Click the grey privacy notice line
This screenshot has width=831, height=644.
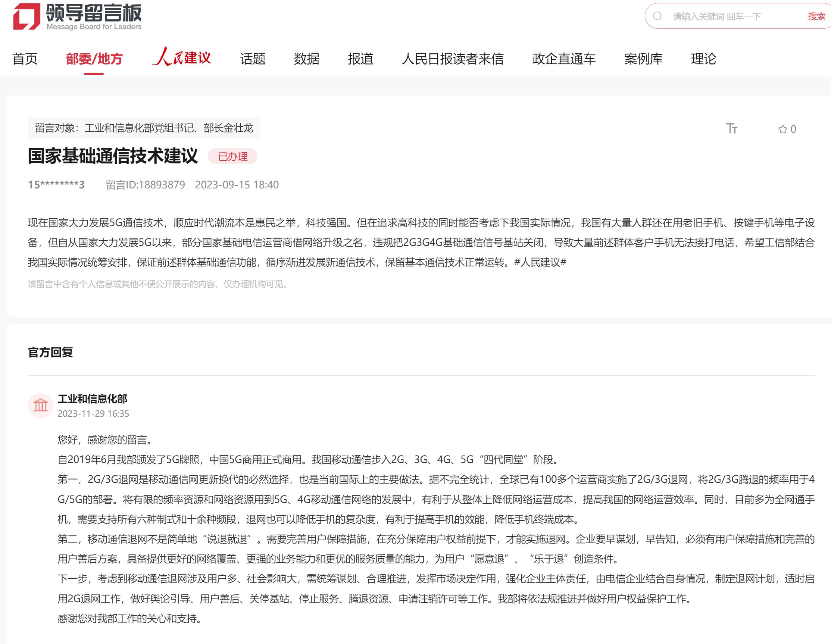pyautogui.click(x=159, y=284)
